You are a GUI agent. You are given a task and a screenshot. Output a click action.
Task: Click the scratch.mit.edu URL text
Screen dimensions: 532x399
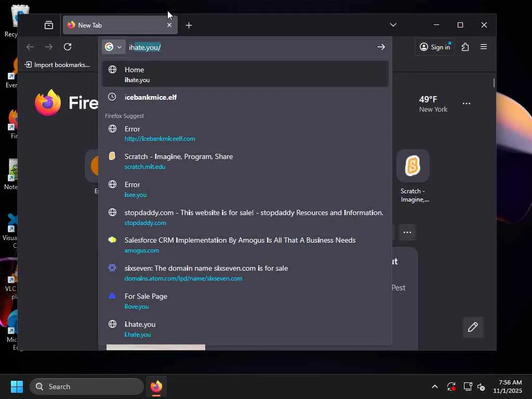145,167
